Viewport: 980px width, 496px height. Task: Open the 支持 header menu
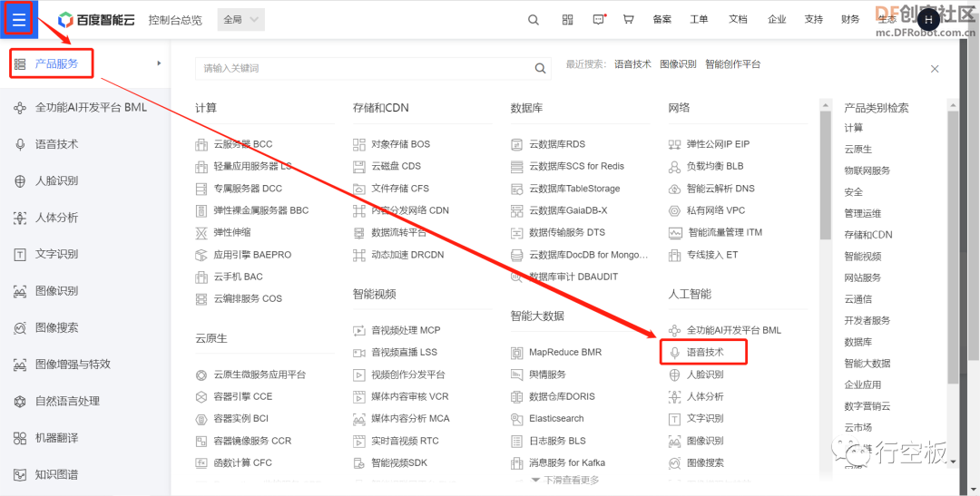tap(814, 19)
